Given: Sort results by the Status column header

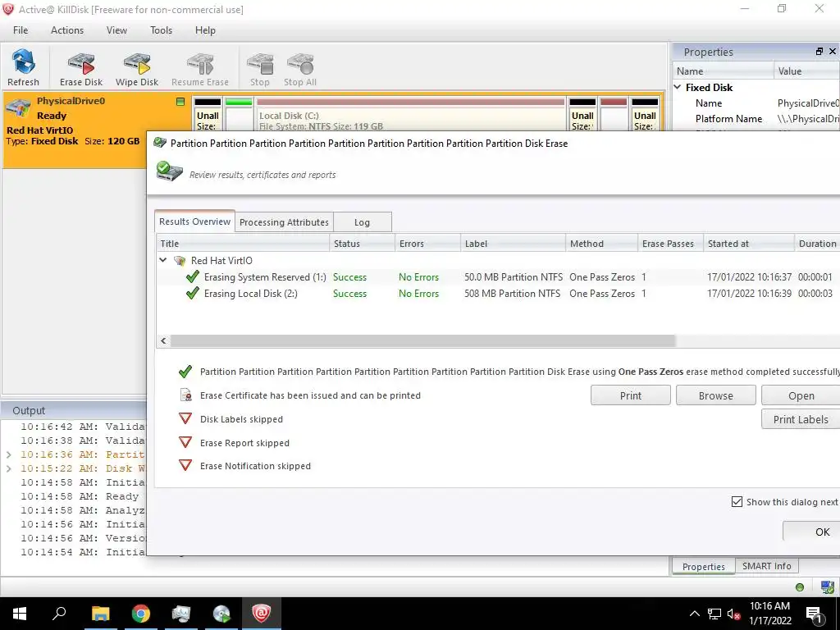Looking at the screenshot, I should click(362, 243).
